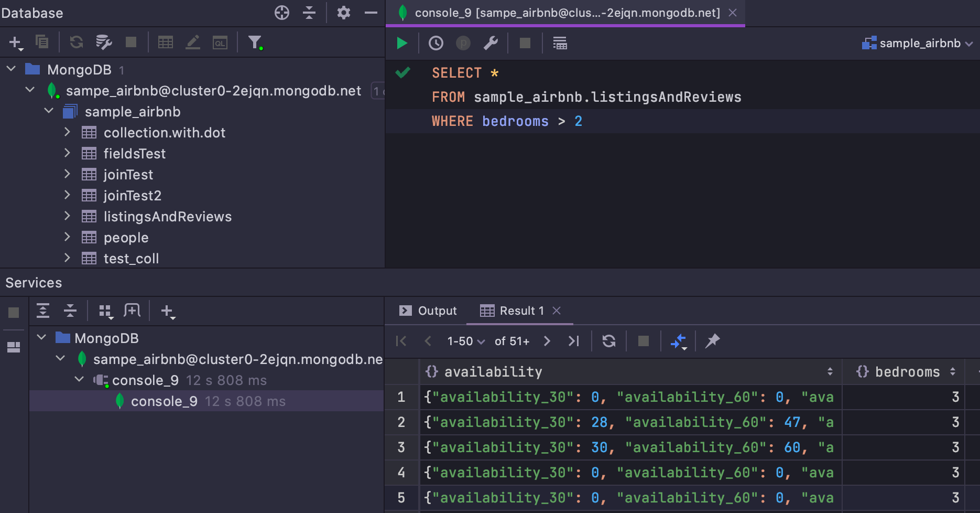Switch to the Output tab

438,310
